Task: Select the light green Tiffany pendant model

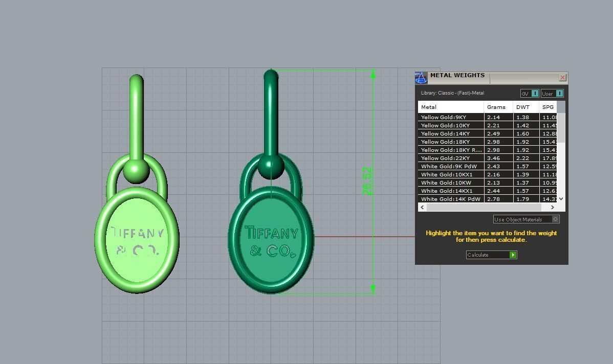Action: point(137,184)
